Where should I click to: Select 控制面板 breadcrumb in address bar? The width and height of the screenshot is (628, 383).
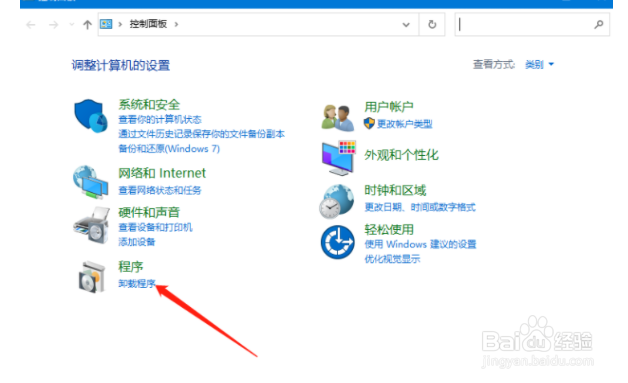[148, 24]
